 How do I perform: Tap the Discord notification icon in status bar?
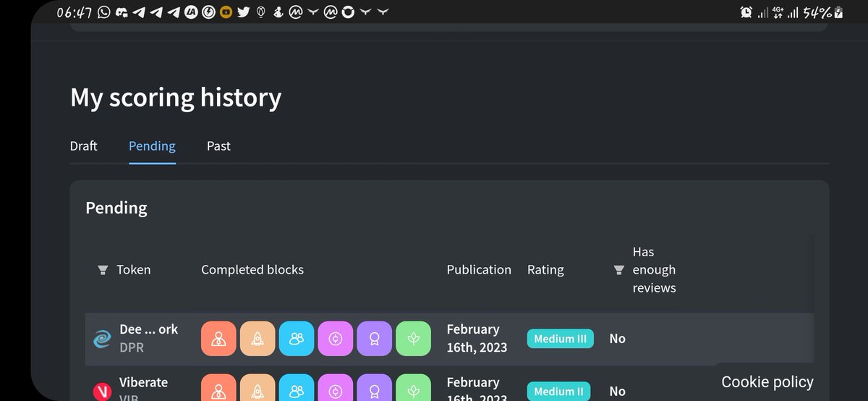(x=122, y=12)
